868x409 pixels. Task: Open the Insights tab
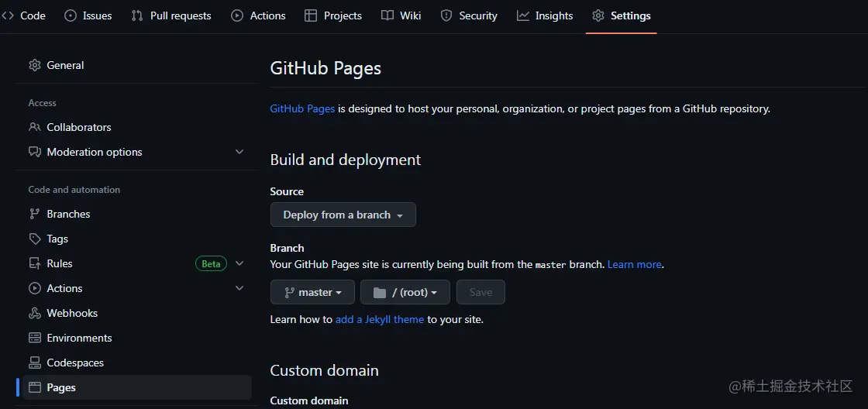(x=546, y=15)
